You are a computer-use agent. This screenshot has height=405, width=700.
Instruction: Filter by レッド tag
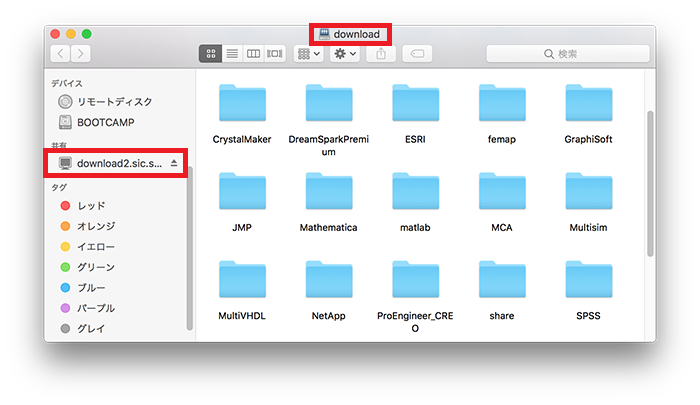(x=83, y=206)
